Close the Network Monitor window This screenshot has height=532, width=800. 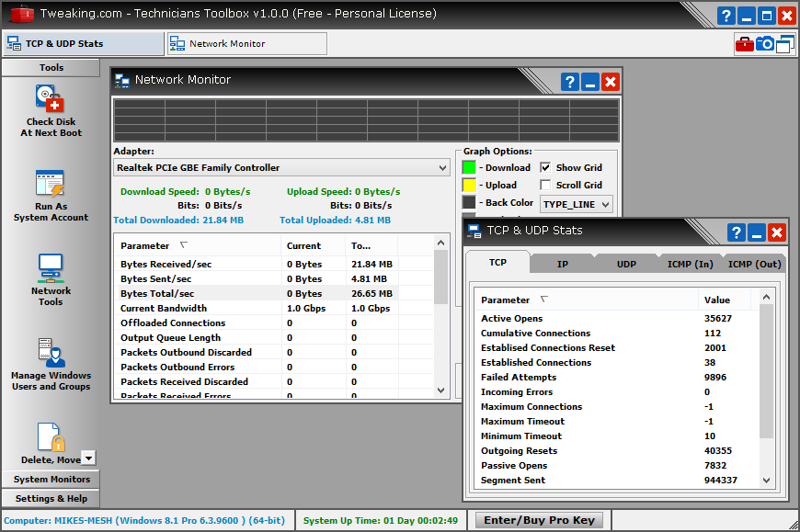point(611,82)
